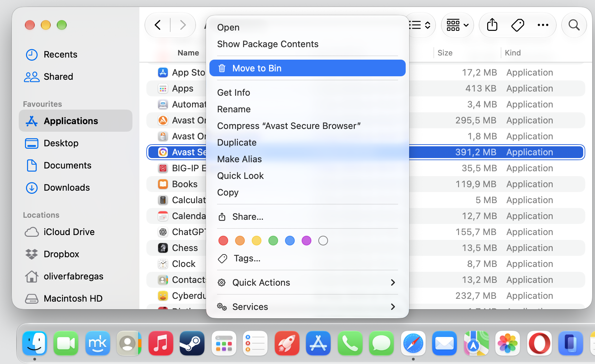Open Desktop in the sidebar

click(76, 143)
